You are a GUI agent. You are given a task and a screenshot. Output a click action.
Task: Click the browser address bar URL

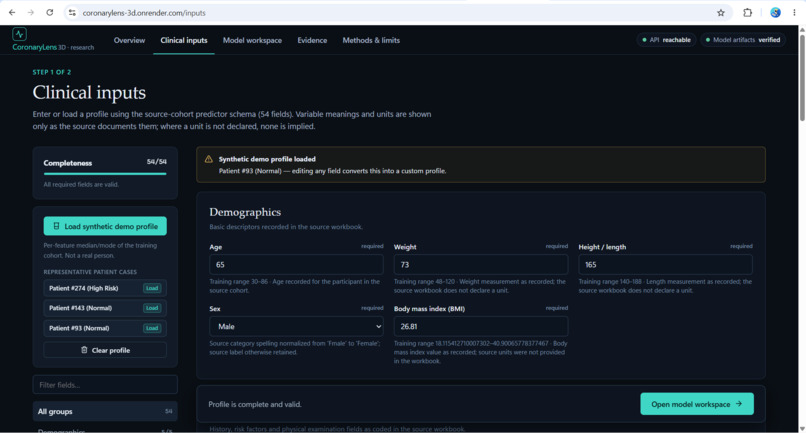144,13
